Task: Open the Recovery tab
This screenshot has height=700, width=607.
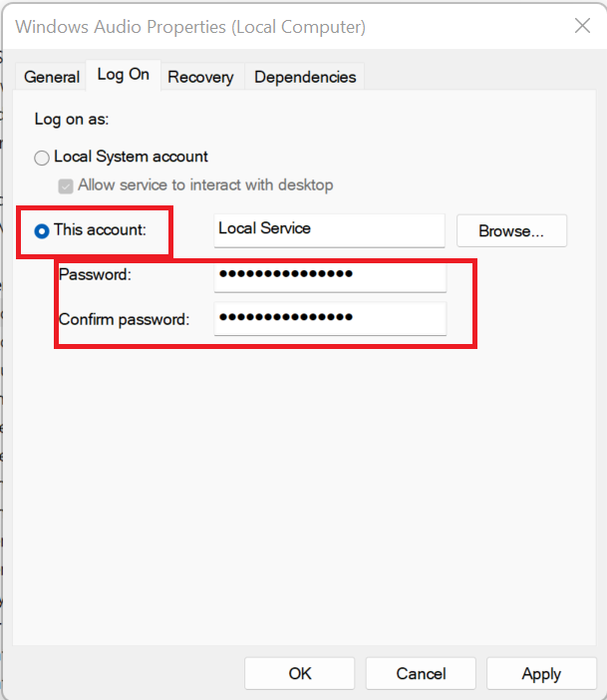Action: coord(200,77)
